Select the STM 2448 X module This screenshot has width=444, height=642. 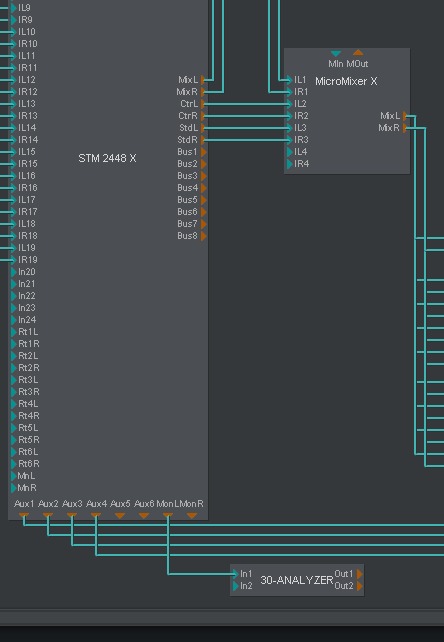(x=107, y=158)
